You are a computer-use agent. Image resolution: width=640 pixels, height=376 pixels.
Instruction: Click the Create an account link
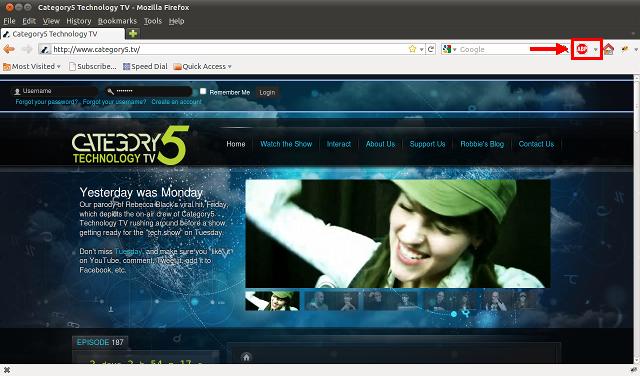pos(176,102)
